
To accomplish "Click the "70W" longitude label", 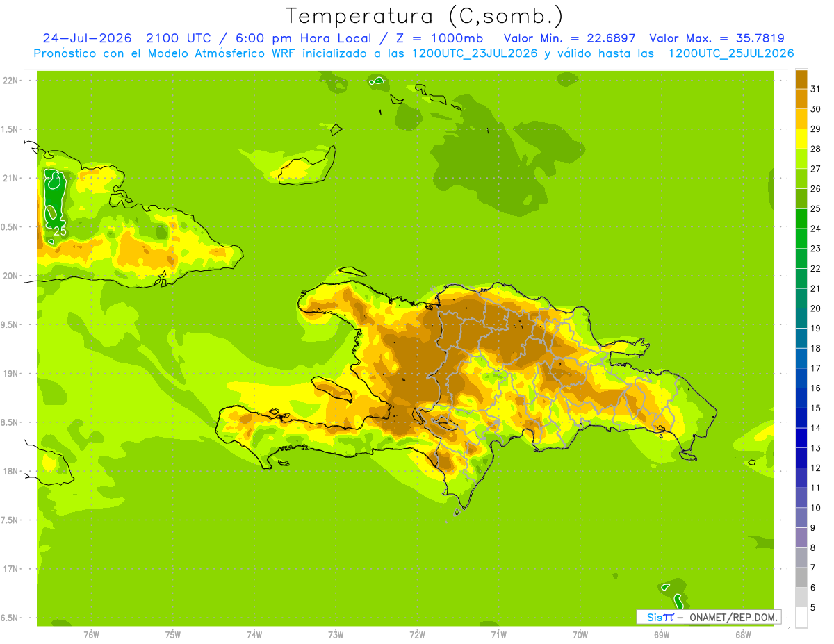I will pyautogui.click(x=580, y=635).
